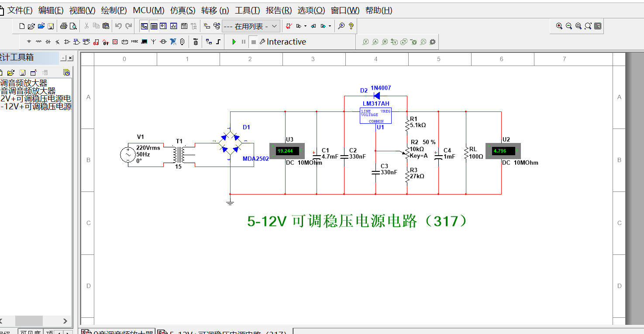Place a TTL component
Screen dimensions: 644x334
[x=76, y=42]
